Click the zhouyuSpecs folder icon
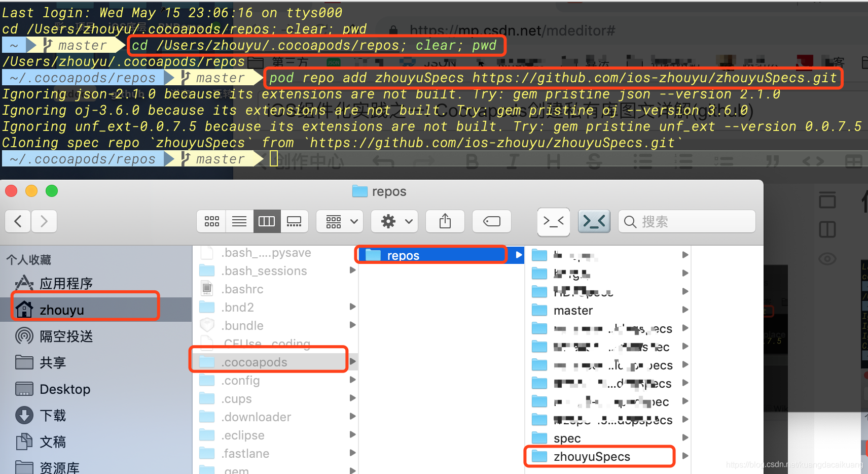 (539, 456)
